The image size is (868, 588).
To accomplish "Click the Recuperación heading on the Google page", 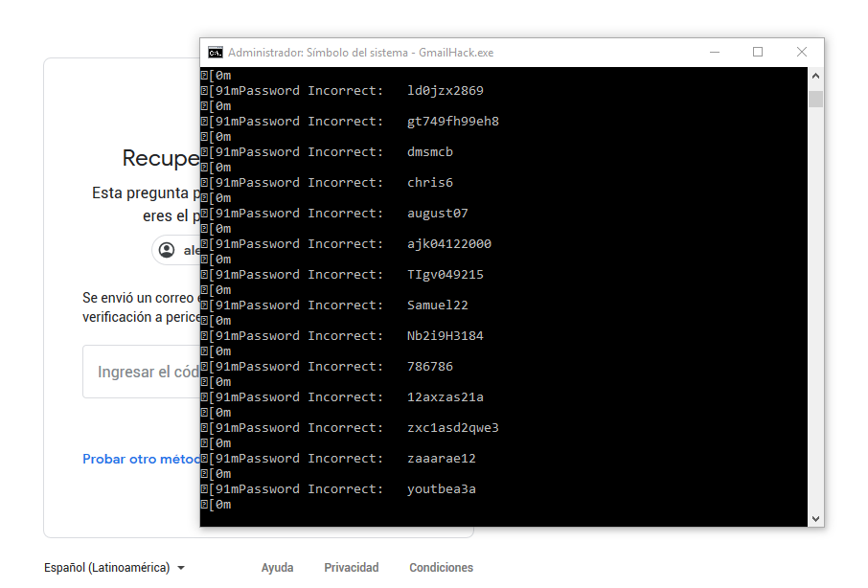I will point(159,157).
